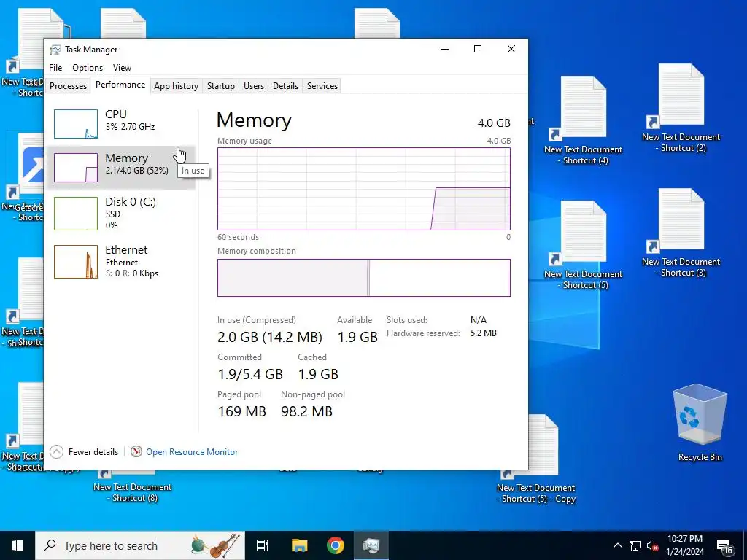Select New Text Document - Shortcut (2) icon

pos(681,108)
